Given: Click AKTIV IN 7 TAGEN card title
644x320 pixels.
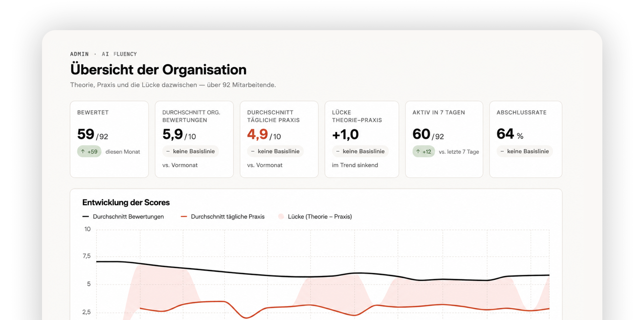Looking at the screenshot, I should [439, 112].
